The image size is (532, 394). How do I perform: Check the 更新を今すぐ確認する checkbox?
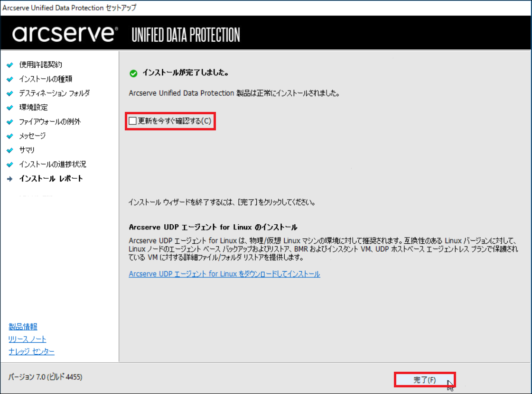point(133,121)
